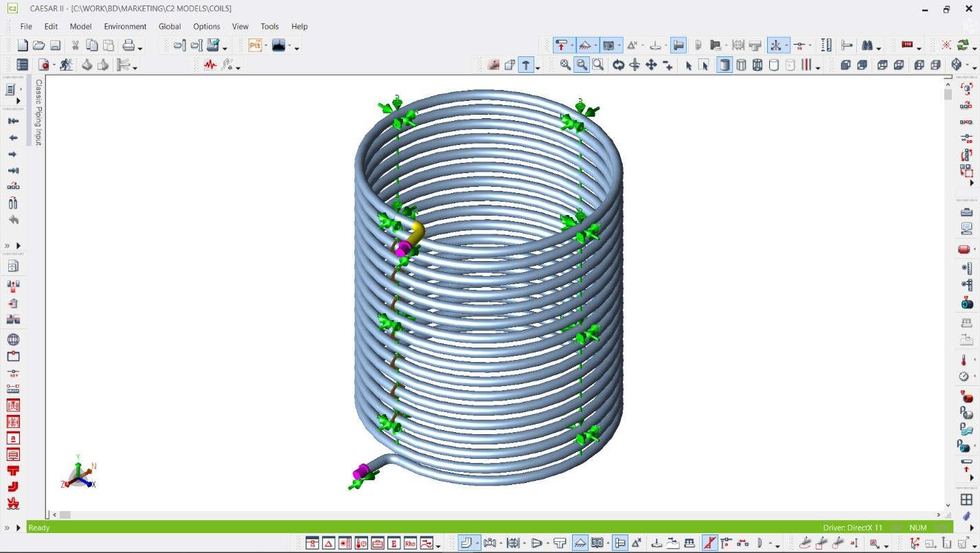The width and height of the screenshot is (980, 553).
Task: Click the binoculars Find icon
Action: tap(867, 45)
